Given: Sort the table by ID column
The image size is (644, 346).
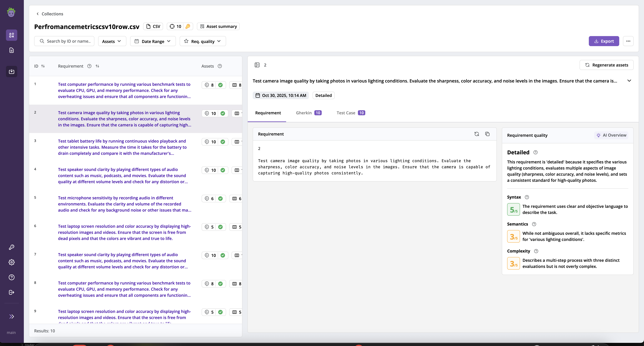Looking at the screenshot, I should pos(43,66).
